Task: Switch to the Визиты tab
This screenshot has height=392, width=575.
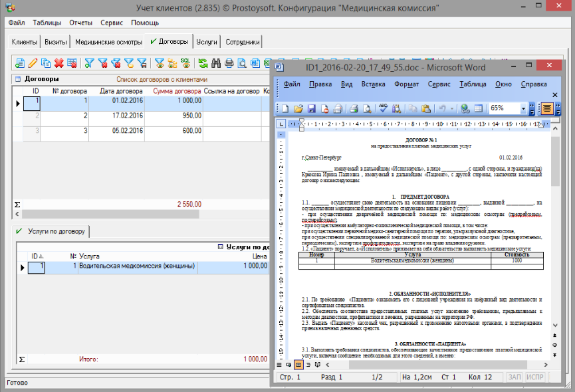Action: coord(55,42)
